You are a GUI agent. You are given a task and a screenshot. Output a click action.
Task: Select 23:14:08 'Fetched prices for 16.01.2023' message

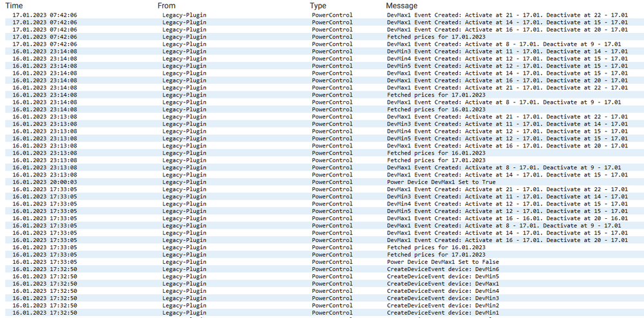click(x=436, y=109)
